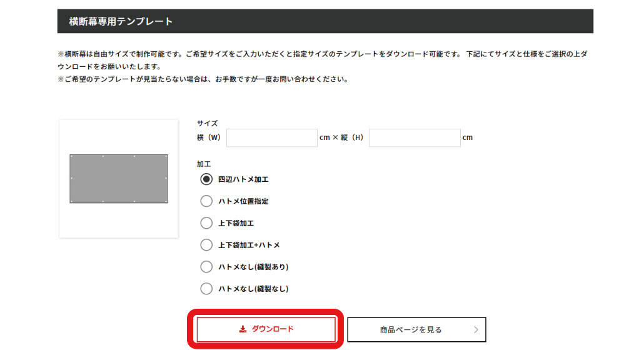The height and width of the screenshot is (350, 644).
Task: Click the red ダウンロード button
Action: [x=266, y=329]
